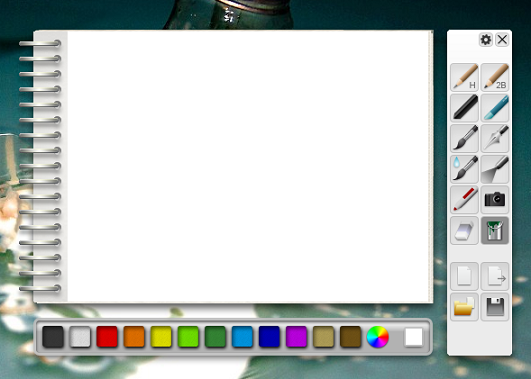Pick the teal pastel crayon tool
This screenshot has width=531, height=379.
tap(495, 108)
